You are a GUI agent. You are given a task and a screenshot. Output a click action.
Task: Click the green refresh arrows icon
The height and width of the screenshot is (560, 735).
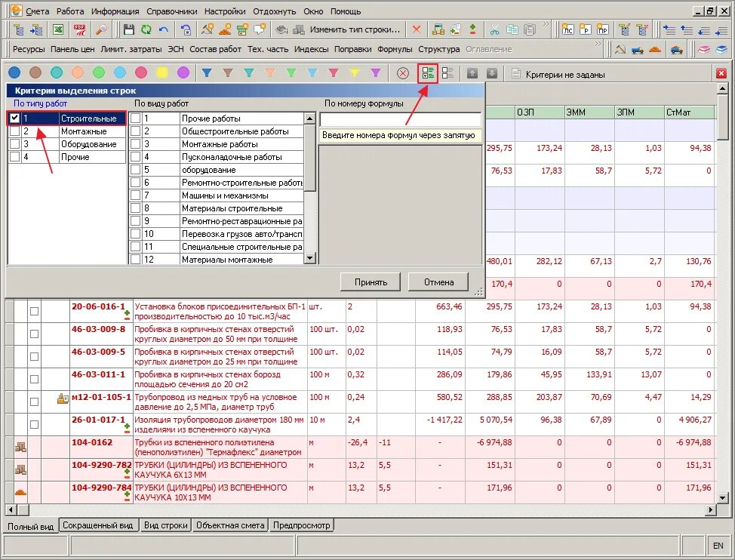tap(146, 29)
